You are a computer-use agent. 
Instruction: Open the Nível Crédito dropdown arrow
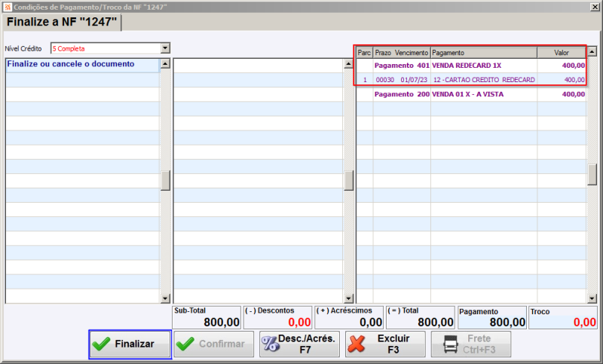click(165, 48)
